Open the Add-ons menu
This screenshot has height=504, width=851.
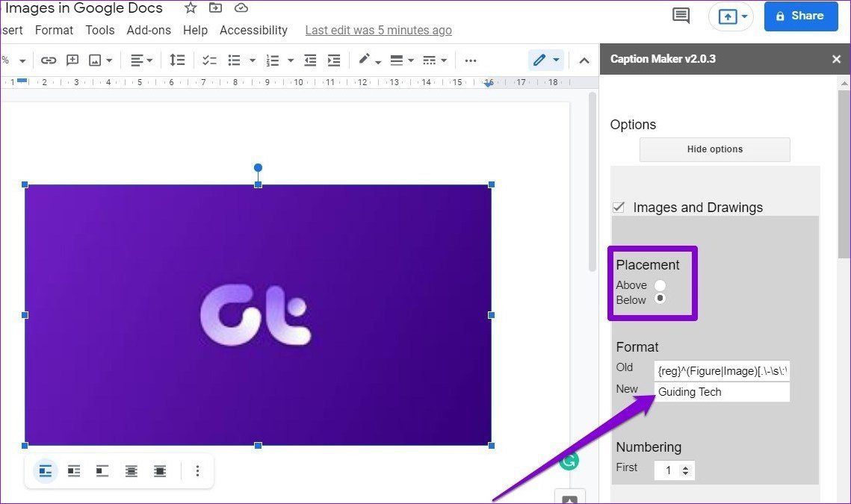(x=149, y=31)
